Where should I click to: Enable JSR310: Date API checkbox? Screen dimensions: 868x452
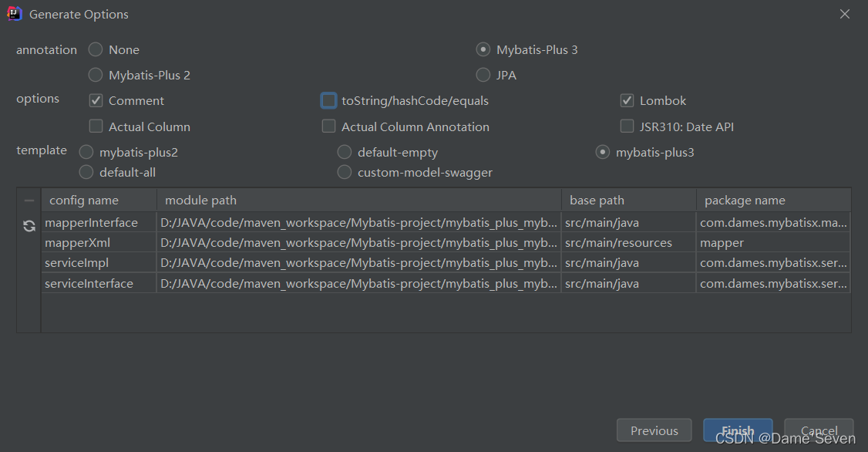[x=627, y=126]
